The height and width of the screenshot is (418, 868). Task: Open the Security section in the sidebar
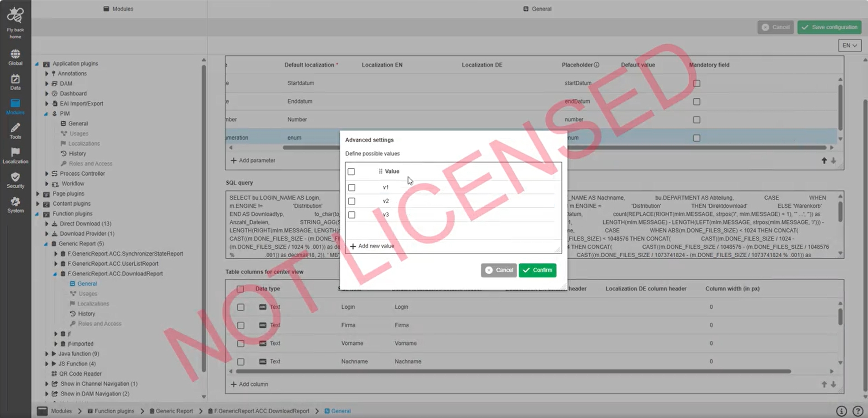click(x=15, y=180)
